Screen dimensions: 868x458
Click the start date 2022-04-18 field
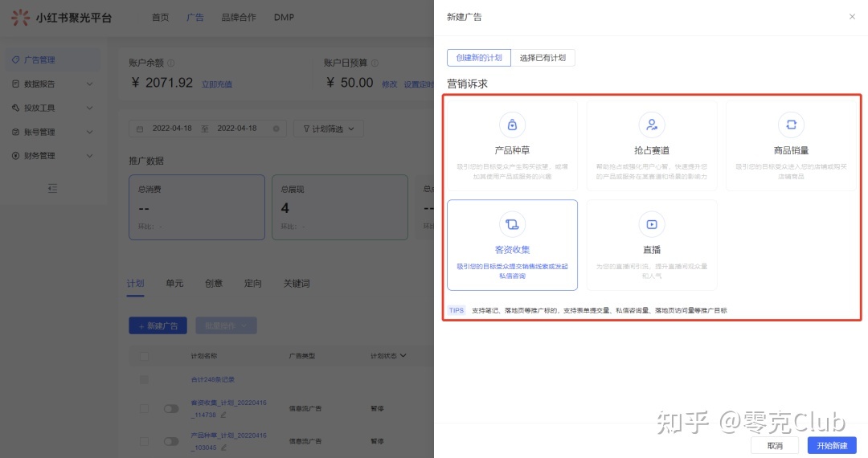point(172,129)
